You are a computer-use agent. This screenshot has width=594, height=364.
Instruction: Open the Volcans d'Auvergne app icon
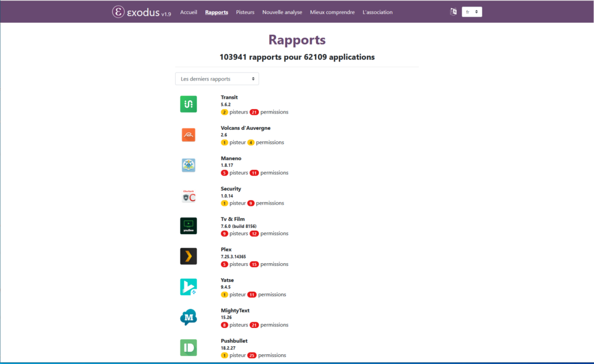189,134
